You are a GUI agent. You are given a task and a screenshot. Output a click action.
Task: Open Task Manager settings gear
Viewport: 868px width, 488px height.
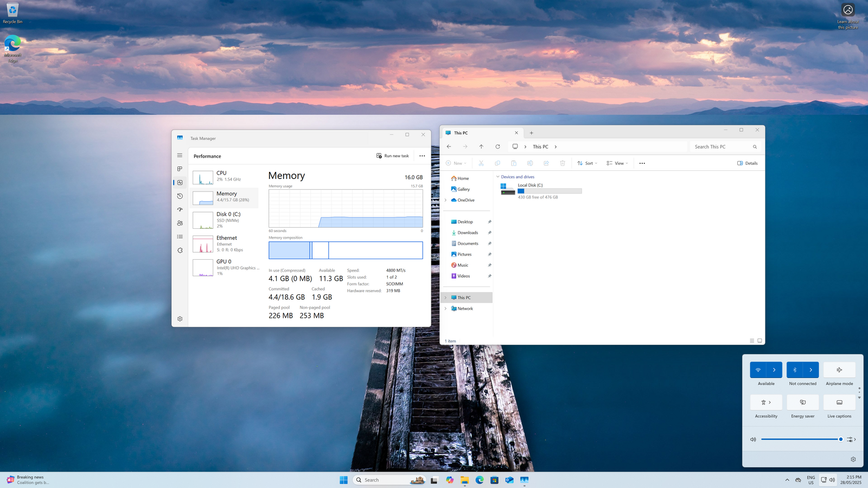pyautogui.click(x=180, y=319)
